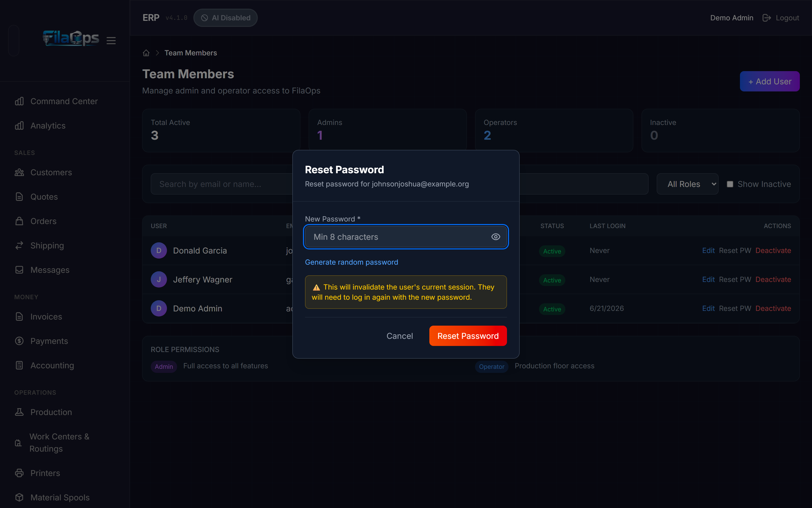Click the Work Centers & Routings icon
Image resolution: width=812 pixels, height=508 pixels.
coord(19,443)
